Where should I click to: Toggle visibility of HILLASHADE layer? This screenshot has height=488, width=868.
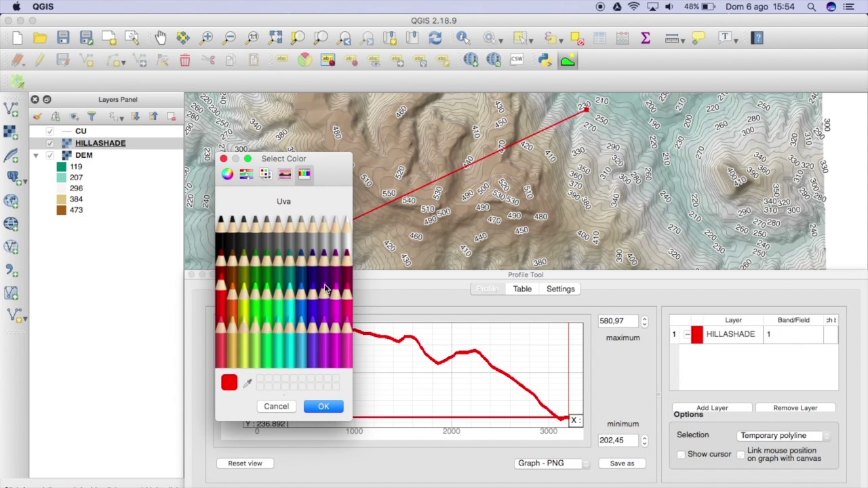[x=50, y=143]
